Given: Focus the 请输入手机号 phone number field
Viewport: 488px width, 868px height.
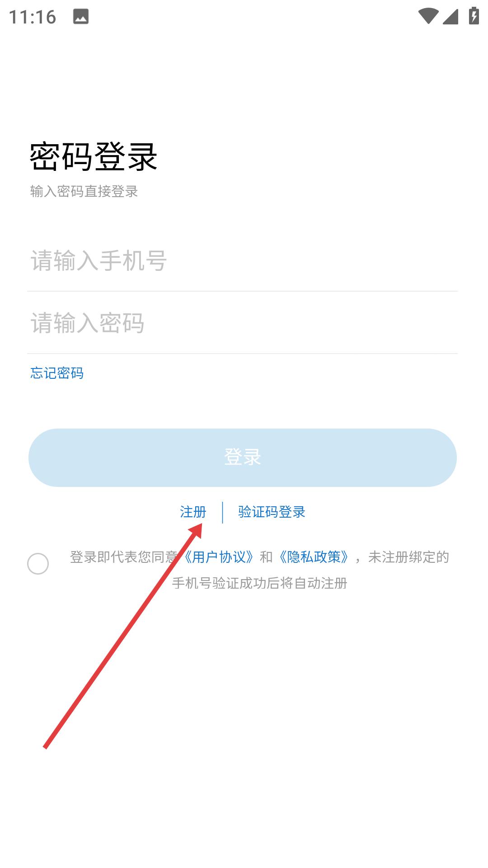Looking at the screenshot, I should pyautogui.click(x=242, y=261).
